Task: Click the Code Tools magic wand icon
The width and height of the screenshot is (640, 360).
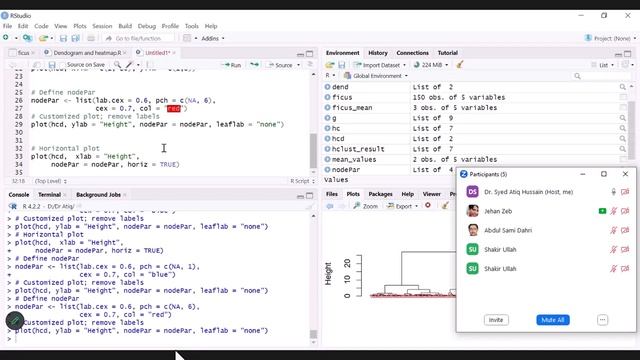Action: tap(130, 64)
